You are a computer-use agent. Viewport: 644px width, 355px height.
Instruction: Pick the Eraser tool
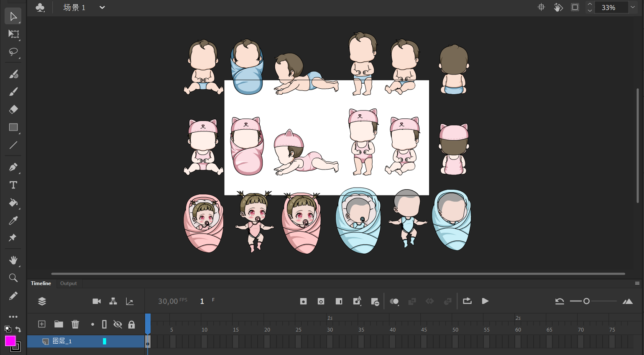pos(13,110)
